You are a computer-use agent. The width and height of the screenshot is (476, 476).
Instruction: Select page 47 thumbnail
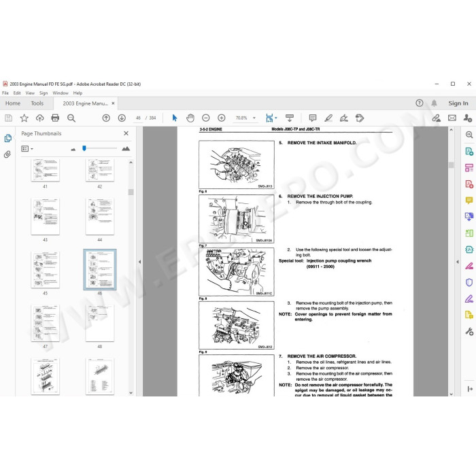46,323
